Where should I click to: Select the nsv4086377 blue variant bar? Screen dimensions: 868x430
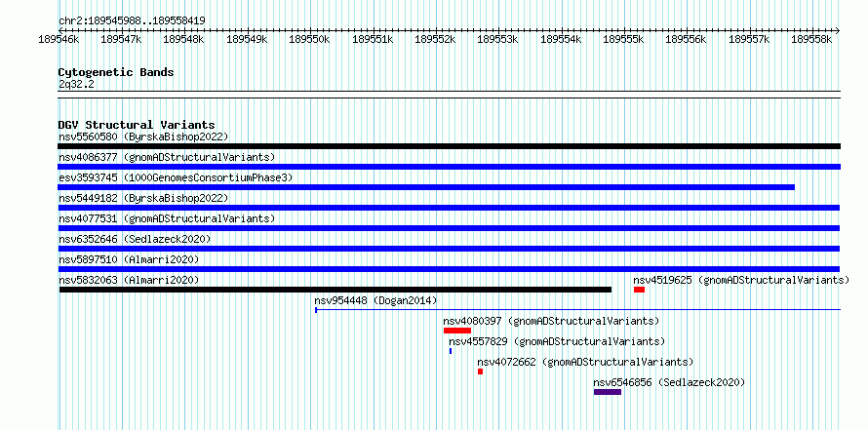(449, 167)
